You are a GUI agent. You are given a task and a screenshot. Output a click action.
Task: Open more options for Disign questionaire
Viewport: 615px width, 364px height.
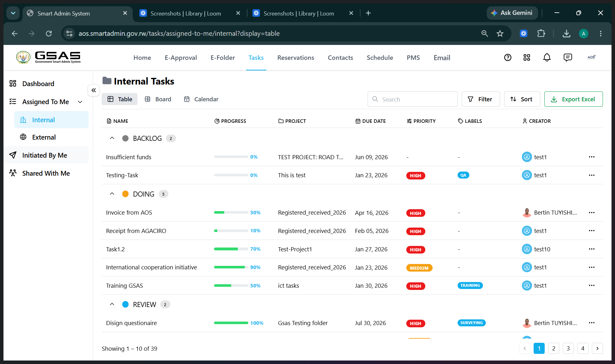click(592, 323)
